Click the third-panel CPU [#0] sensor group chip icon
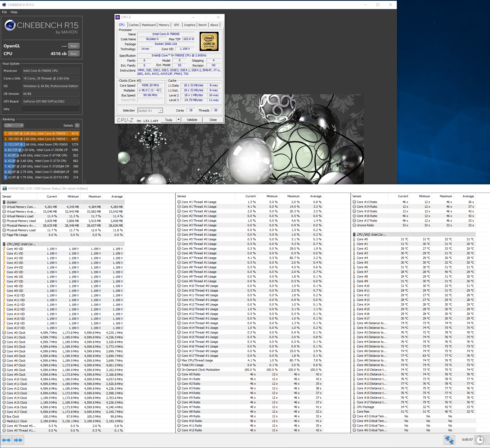 click(354, 234)
